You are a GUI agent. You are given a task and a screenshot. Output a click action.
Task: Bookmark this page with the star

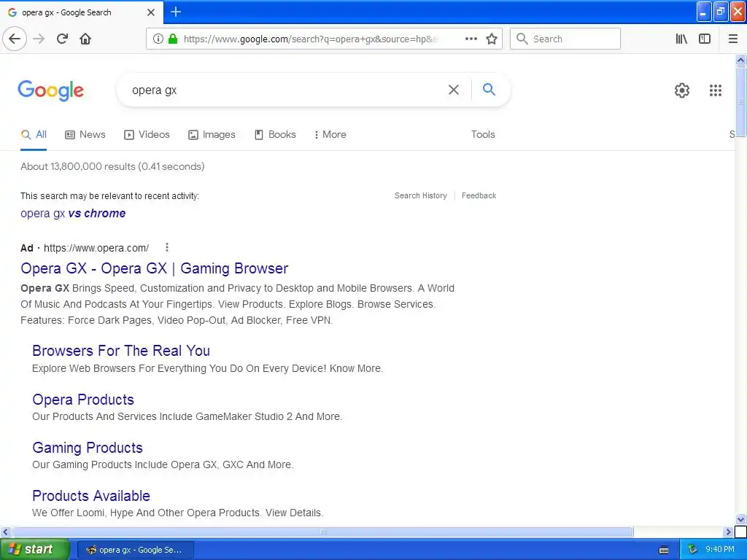(x=492, y=39)
